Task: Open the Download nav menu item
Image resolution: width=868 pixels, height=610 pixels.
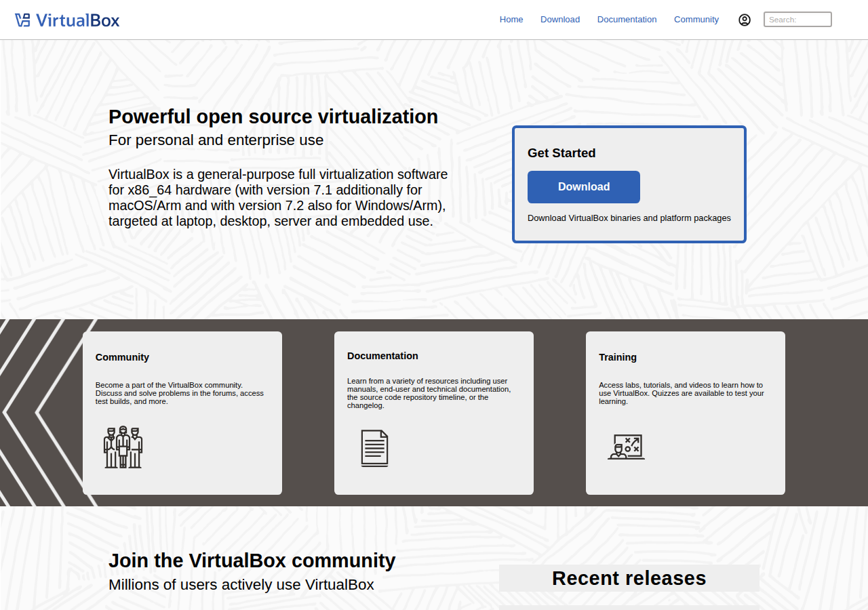Action: pos(560,20)
